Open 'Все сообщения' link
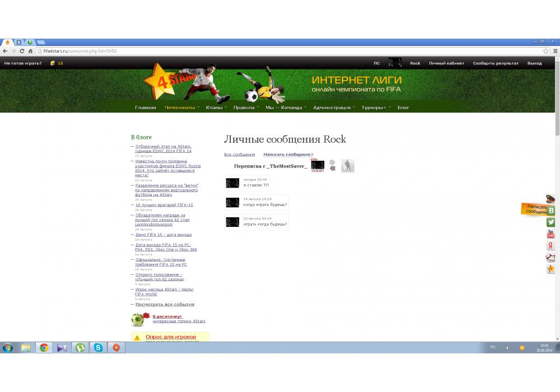 tap(239, 155)
